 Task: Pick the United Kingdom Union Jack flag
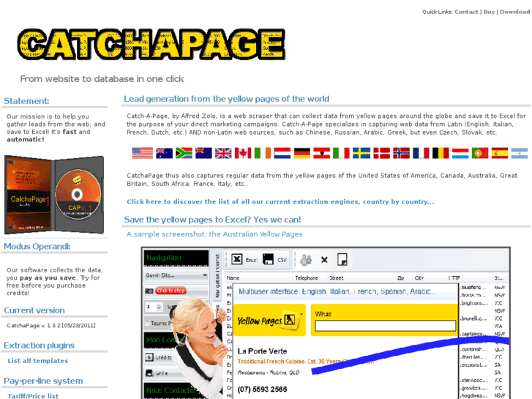[223, 153]
